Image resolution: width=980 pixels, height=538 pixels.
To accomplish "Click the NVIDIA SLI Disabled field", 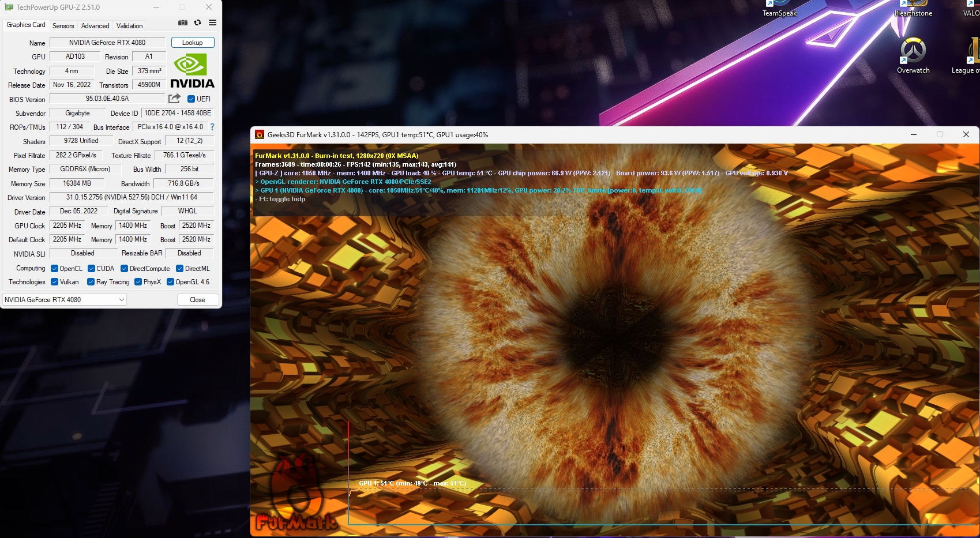I will [82, 253].
